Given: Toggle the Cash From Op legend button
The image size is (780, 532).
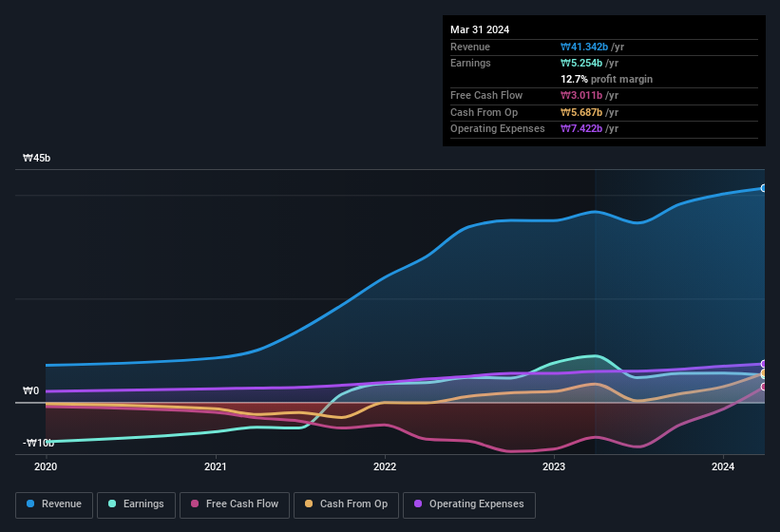Looking at the screenshot, I should click(x=346, y=504).
